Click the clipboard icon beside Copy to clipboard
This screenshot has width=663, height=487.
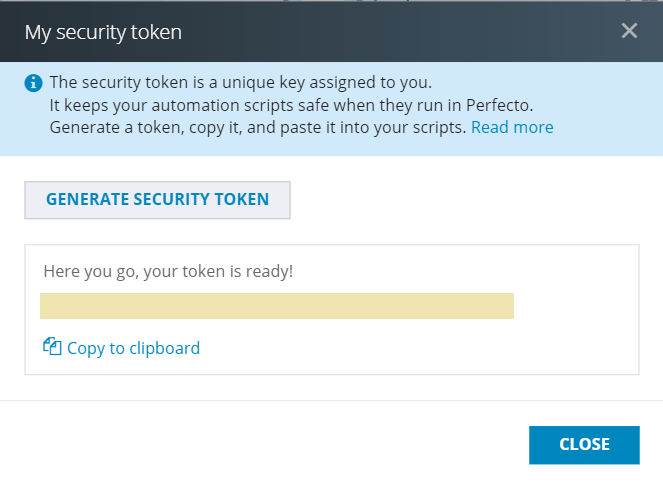pyautogui.click(x=52, y=347)
